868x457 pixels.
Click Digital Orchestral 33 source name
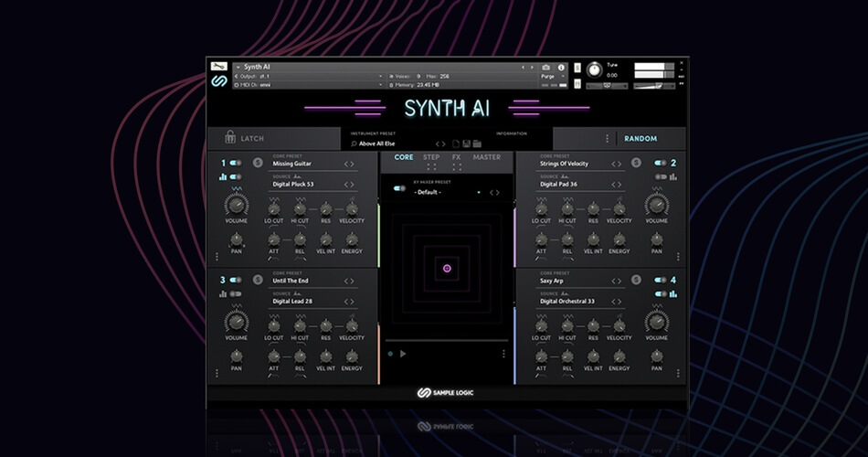coord(567,302)
